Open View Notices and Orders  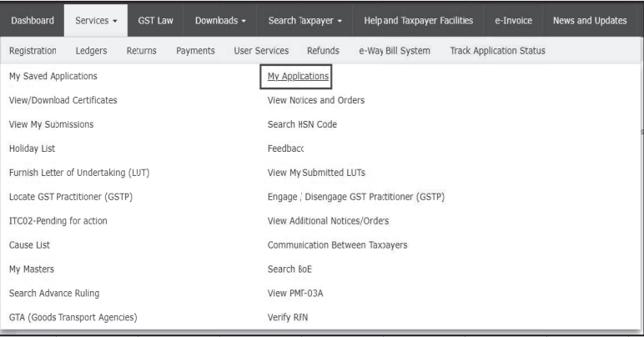click(x=315, y=100)
